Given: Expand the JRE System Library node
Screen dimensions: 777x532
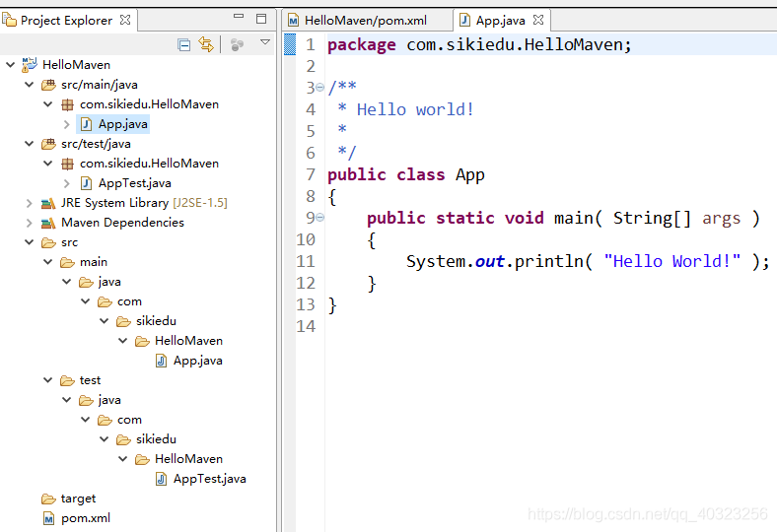Looking at the screenshot, I should tap(30, 203).
